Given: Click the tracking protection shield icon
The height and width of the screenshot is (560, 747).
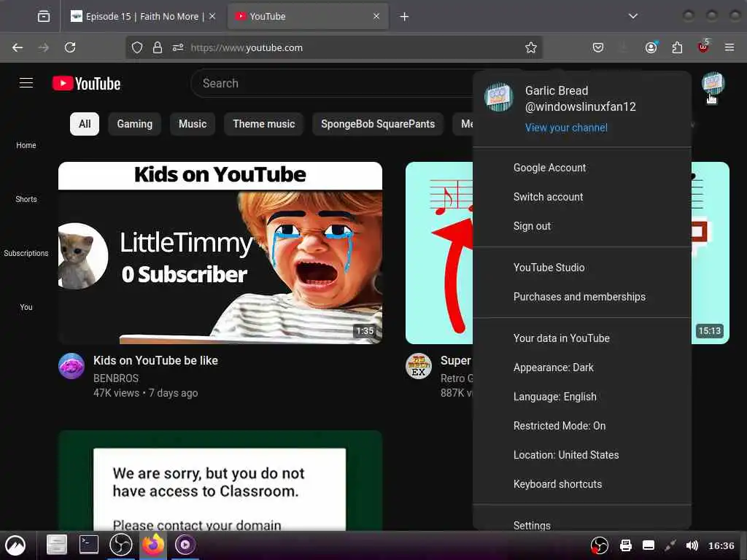Looking at the screenshot, I should [137, 47].
